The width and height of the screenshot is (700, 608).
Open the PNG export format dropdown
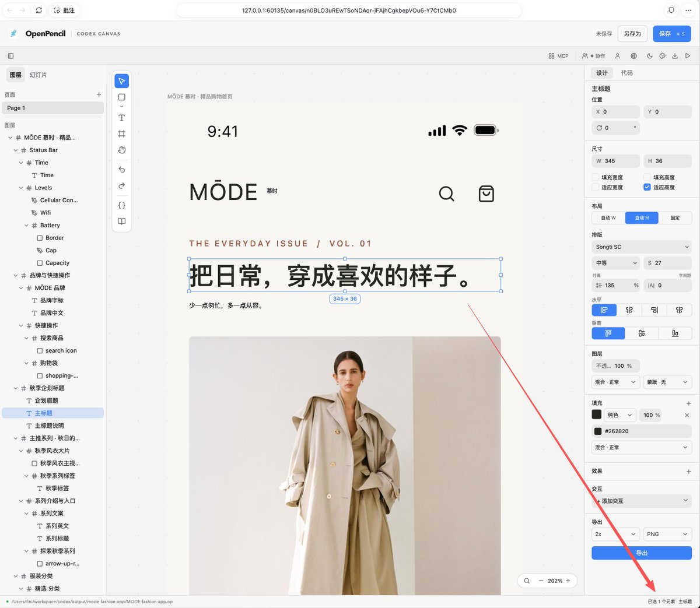point(668,534)
